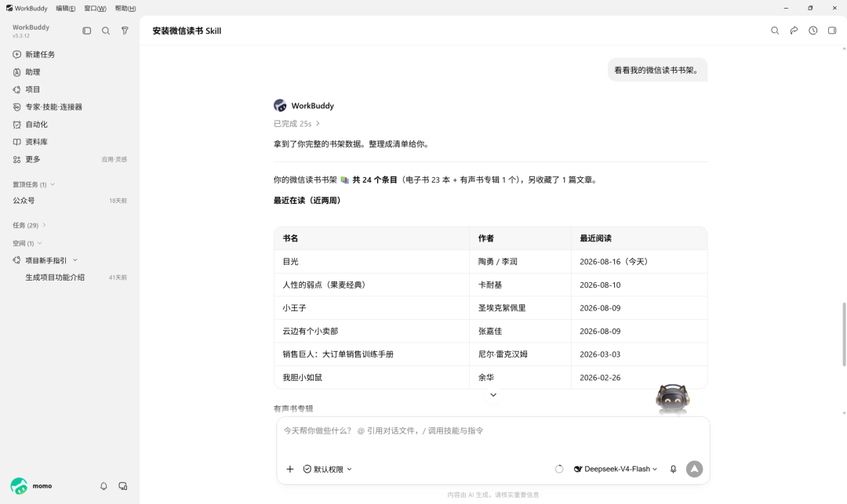Open the history clock icon
847x504 pixels.
click(x=813, y=31)
